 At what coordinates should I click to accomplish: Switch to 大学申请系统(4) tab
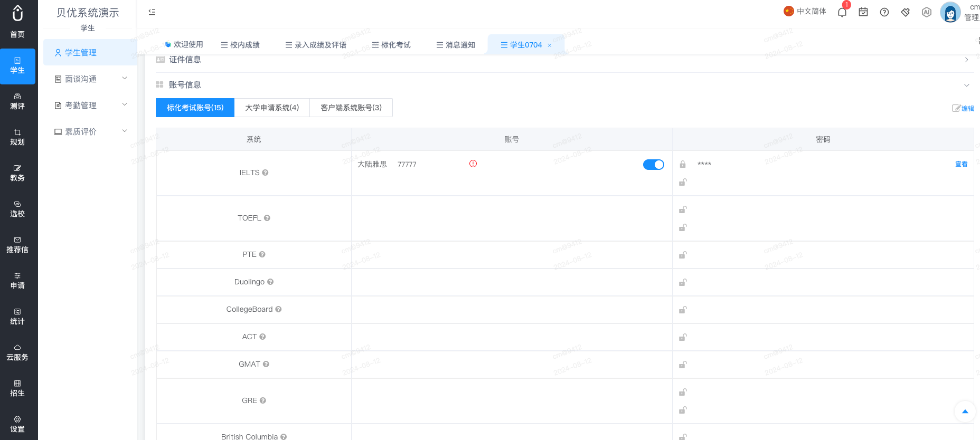click(x=272, y=108)
